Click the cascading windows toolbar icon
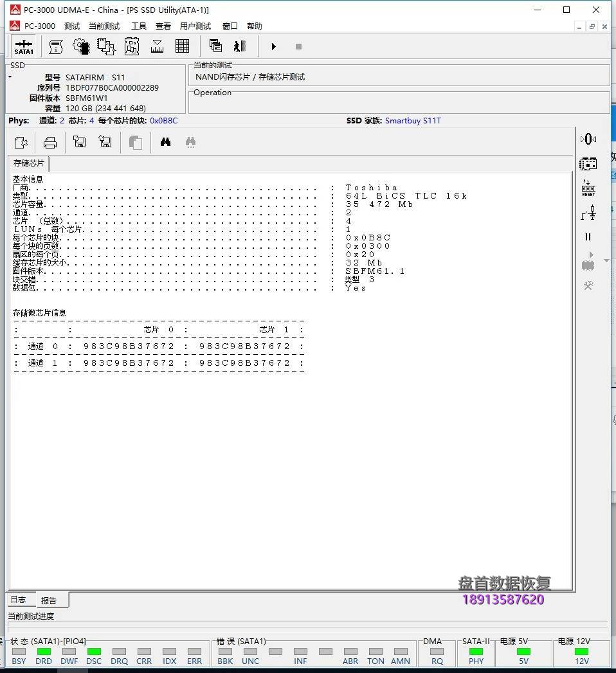616x673 pixels. tap(215, 46)
